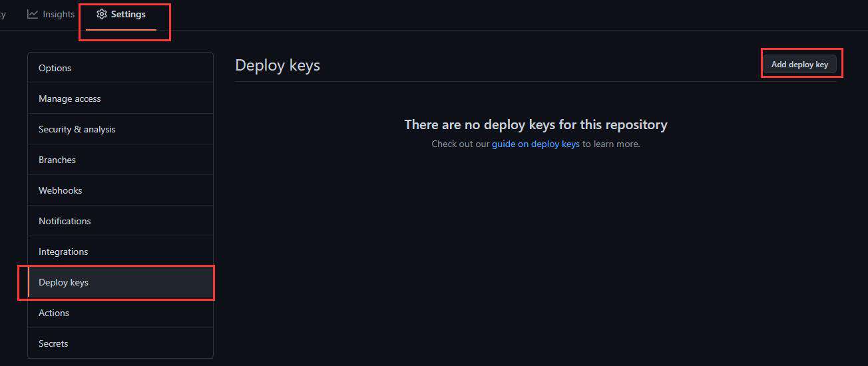Viewport: 868px width, 366px height.
Task: Open the Branches settings page
Action: coord(120,160)
